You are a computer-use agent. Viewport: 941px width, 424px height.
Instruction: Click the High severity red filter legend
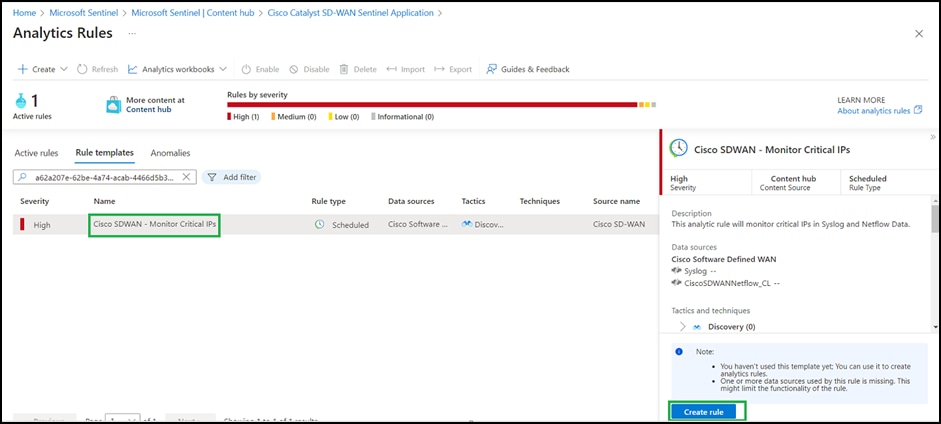243,117
